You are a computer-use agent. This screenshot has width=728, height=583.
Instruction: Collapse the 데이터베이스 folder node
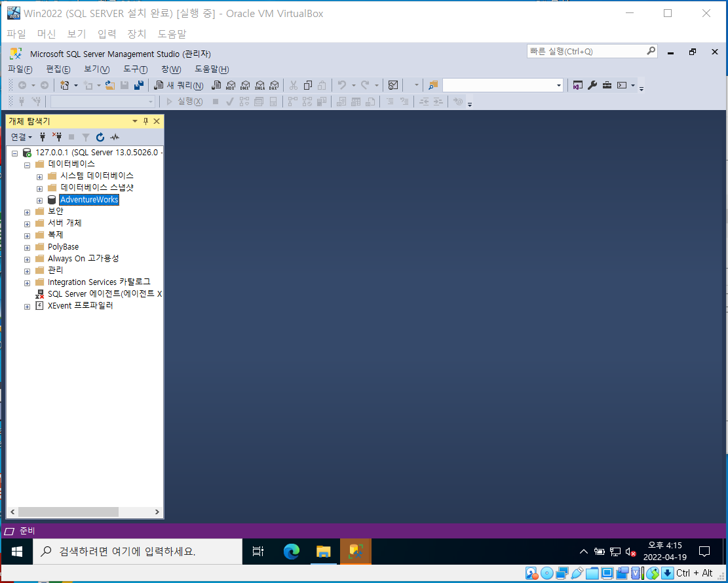[27, 165]
